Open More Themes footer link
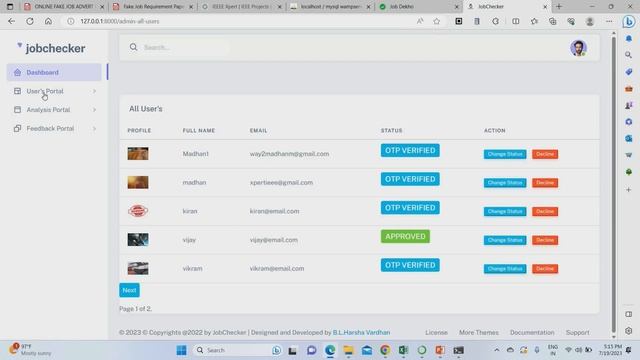640x360 pixels. pyautogui.click(x=479, y=333)
